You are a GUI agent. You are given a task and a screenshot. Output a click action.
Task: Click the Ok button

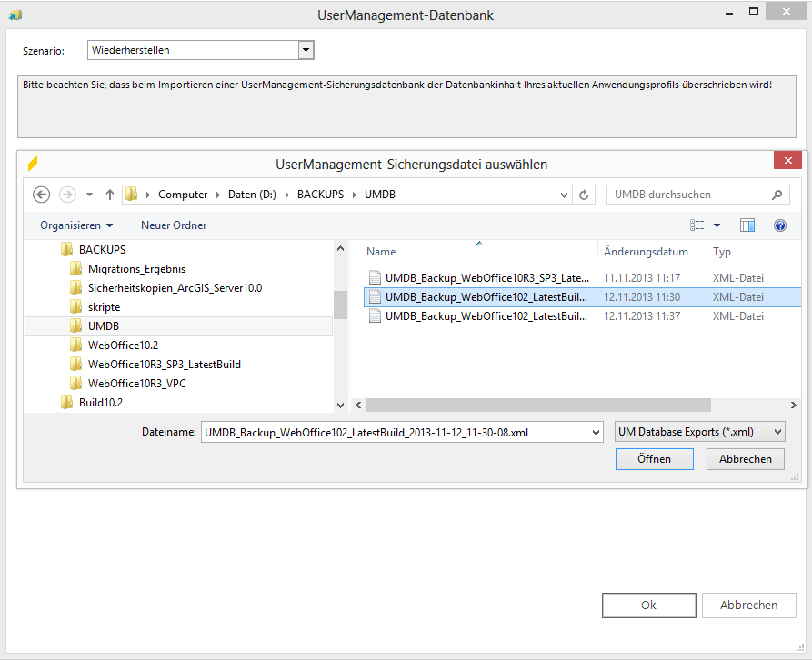pyautogui.click(x=648, y=605)
